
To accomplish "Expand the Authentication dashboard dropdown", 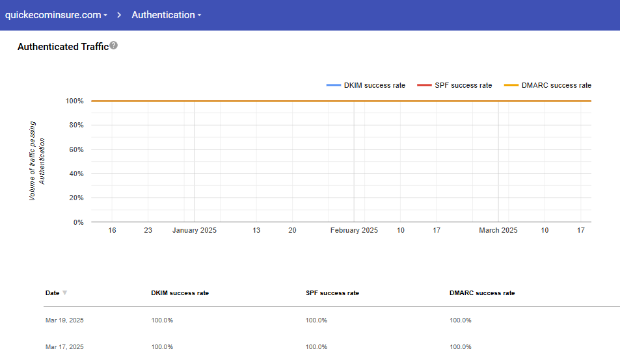I will click(166, 15).
